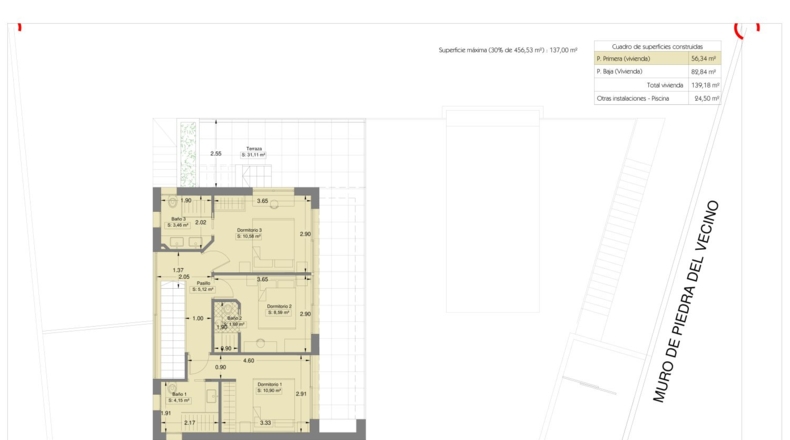Click the 2.55 terrace dimension text

pos(216,153)
